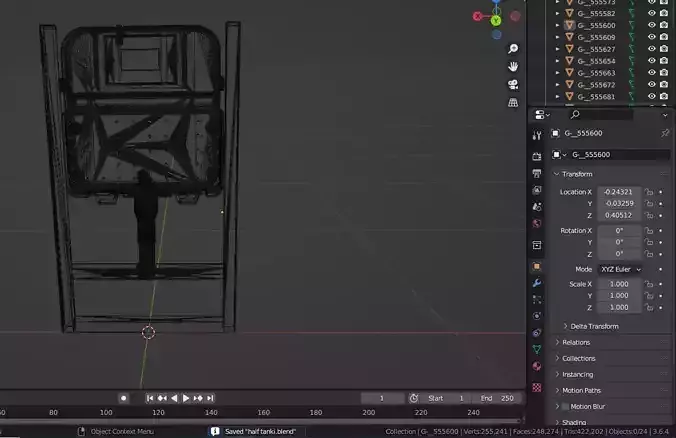Click the green Y axis gizmo ball
Screen dimensions: 676x438
(496, 20)
